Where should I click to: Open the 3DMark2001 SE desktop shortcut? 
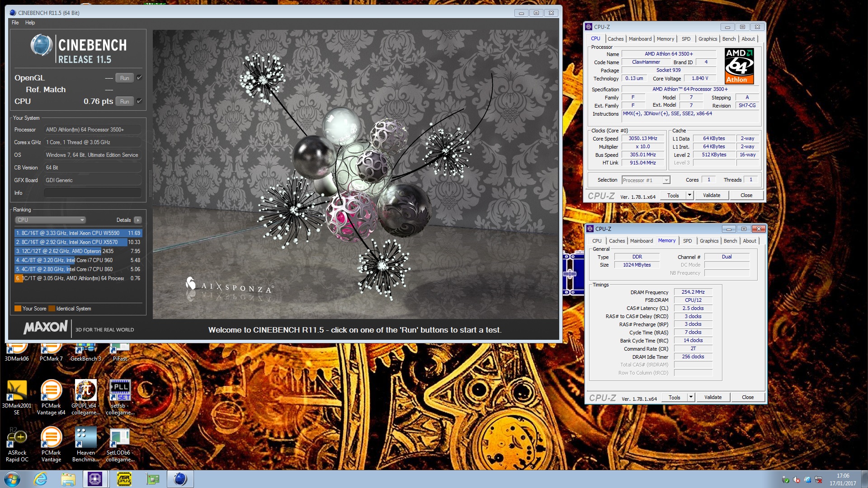[x=17, y=397]
